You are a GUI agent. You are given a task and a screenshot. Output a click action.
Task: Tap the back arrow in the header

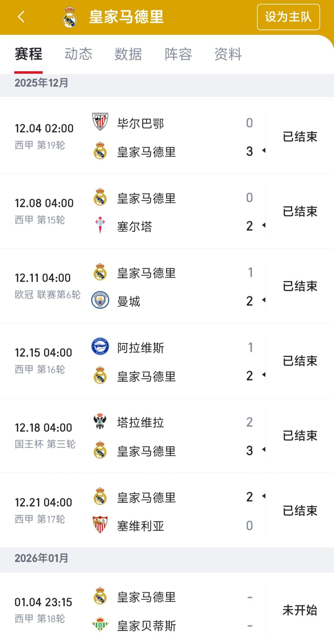[21, 17]
